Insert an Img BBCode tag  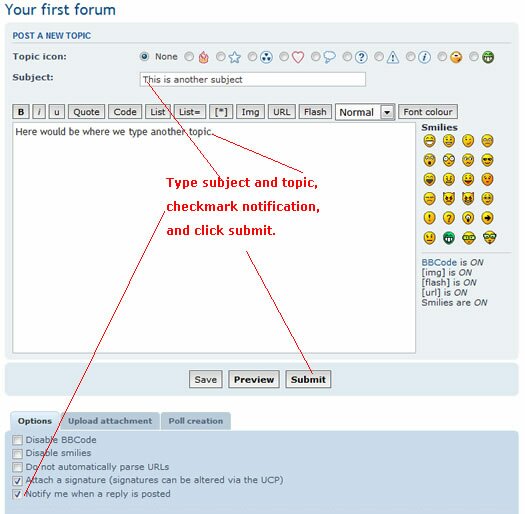point(250,112)
